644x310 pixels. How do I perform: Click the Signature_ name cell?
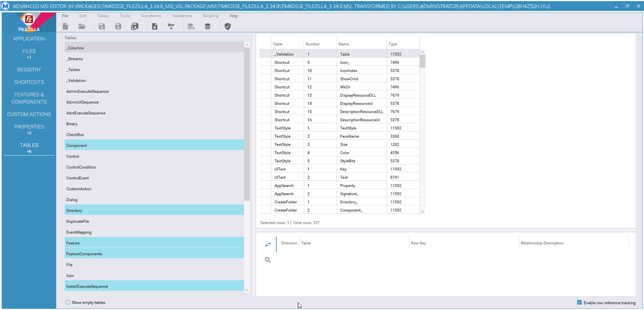(x=362, y=194)
